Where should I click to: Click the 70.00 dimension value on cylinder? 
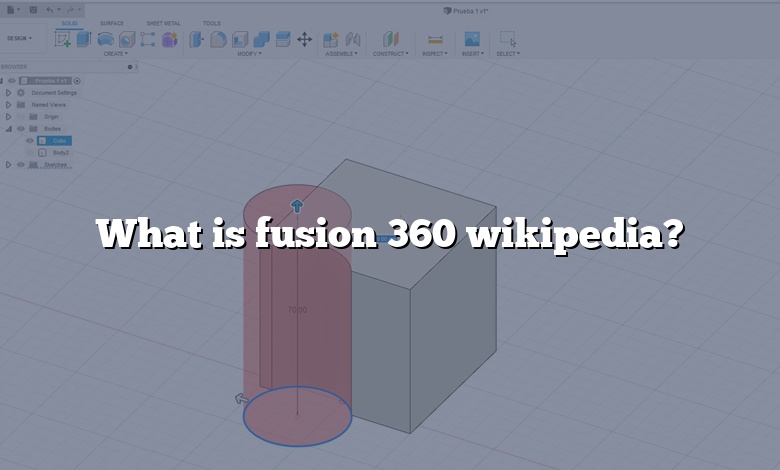coord(297,310)
